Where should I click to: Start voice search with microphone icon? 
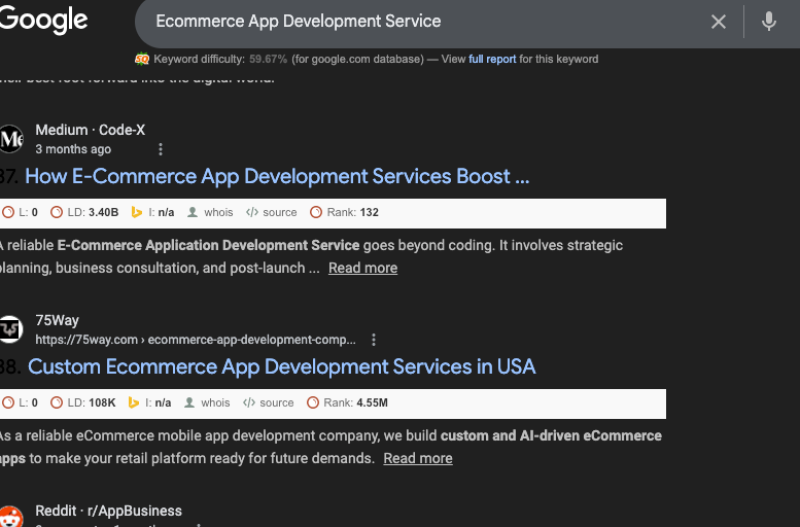coord(768,22)
